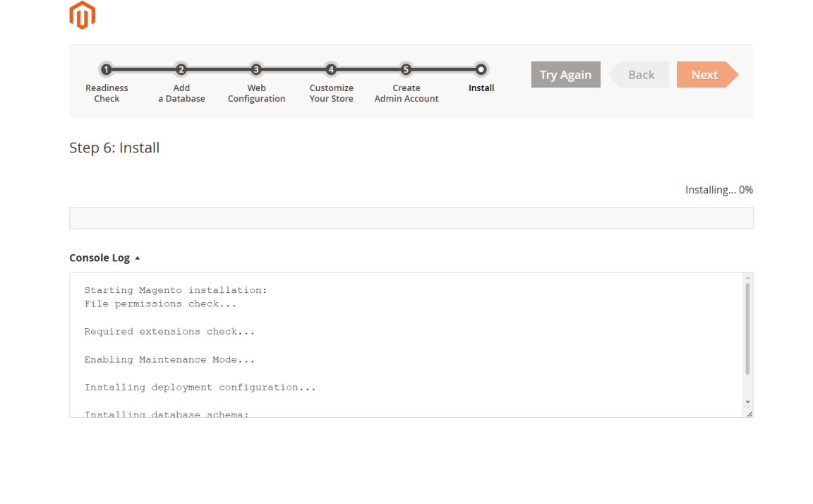The image size is (813, 504).
Task: Click the Magento logo
Action: coord(83,15)
